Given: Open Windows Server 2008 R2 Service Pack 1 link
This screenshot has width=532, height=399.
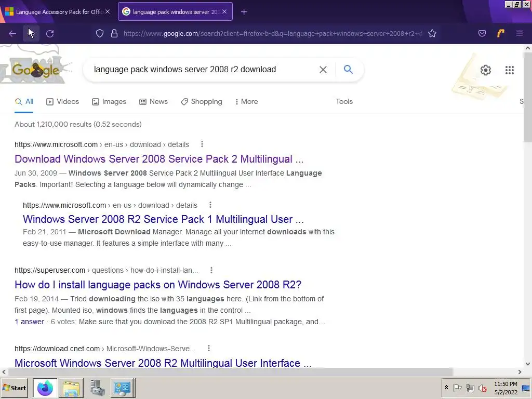Looking at the screenshot, I should [163, 219].
